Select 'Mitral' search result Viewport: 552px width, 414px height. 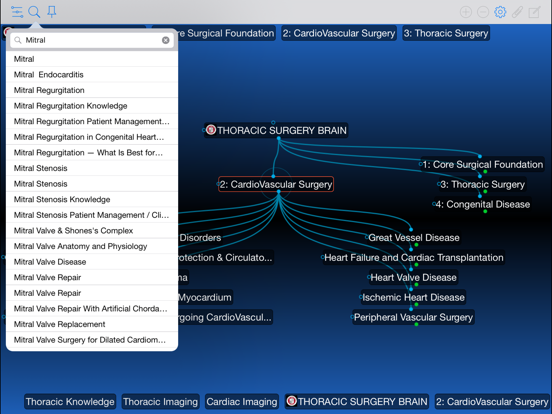click(x=92, y=59)
